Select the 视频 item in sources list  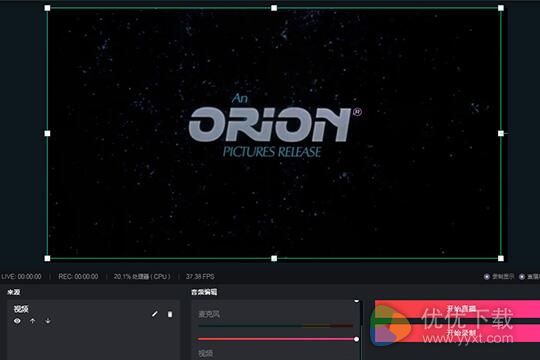point(93,315)
